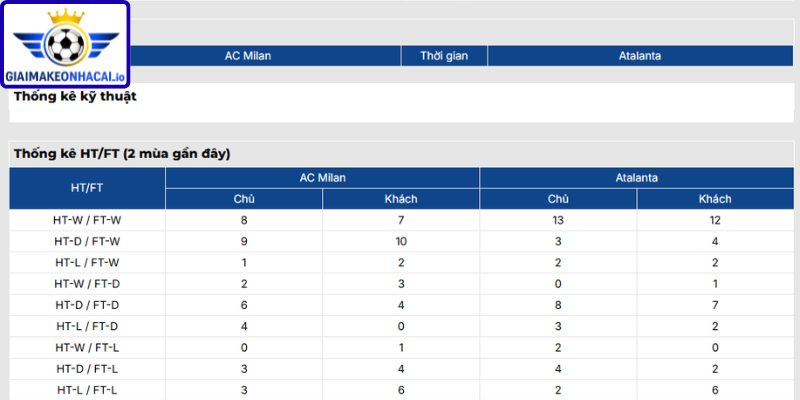The width and height of the screenshot is (800, 400).
Task: Click Atalanta Chủ value 2, HT-L / FT-L row
Action: tap(558, 390)
